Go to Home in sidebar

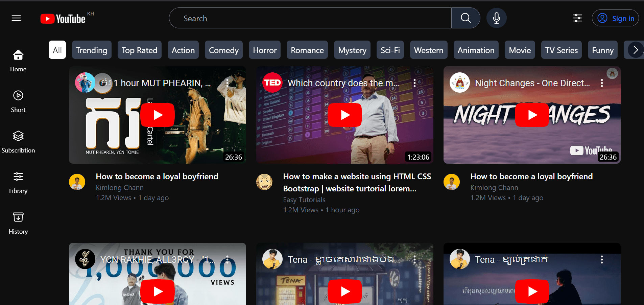[18, 61]
